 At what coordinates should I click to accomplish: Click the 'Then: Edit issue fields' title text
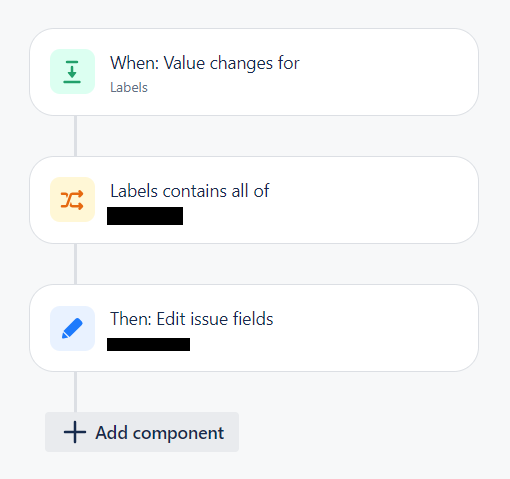(192, 319)
